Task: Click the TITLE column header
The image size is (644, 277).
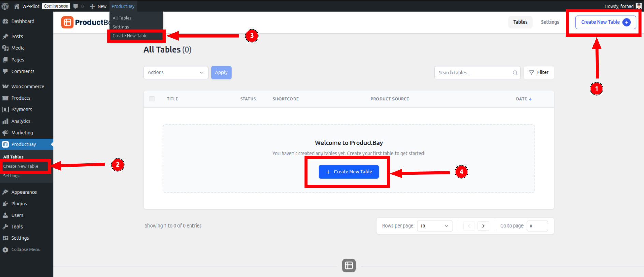Action: coord(172,99)
